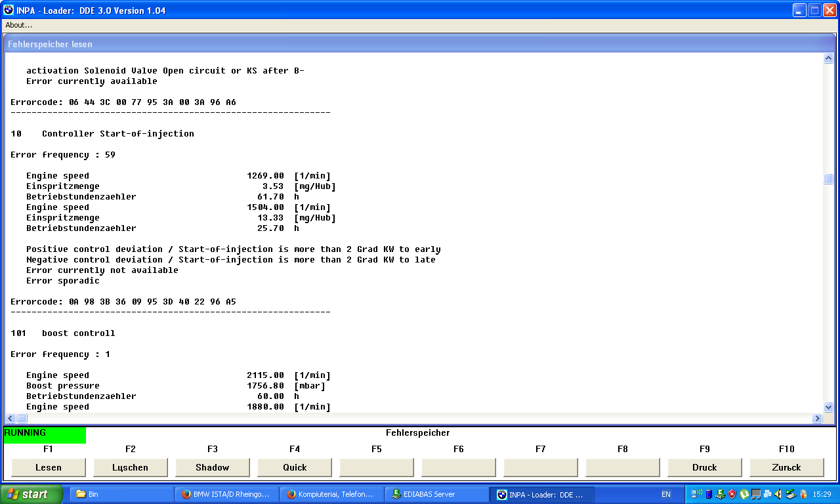
Task: Click the uTorrent tray icon
Action: 744,494
